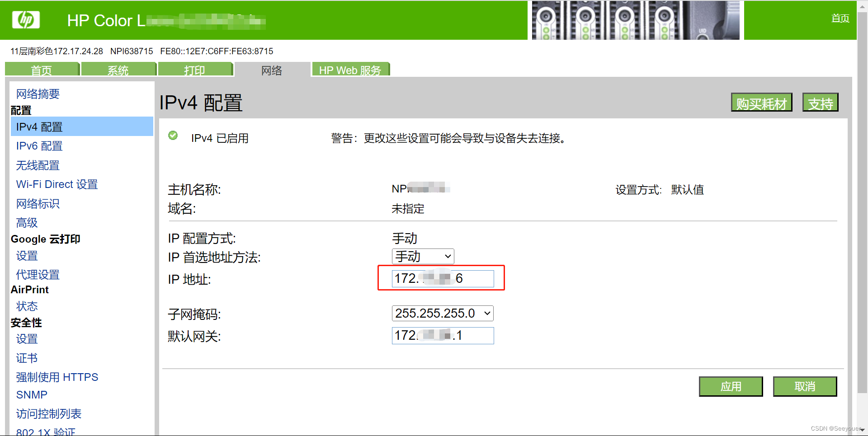The width and height of the screenshot is (868, 436).
Task: Open 网络标识 page
Action: coord(38,204)
